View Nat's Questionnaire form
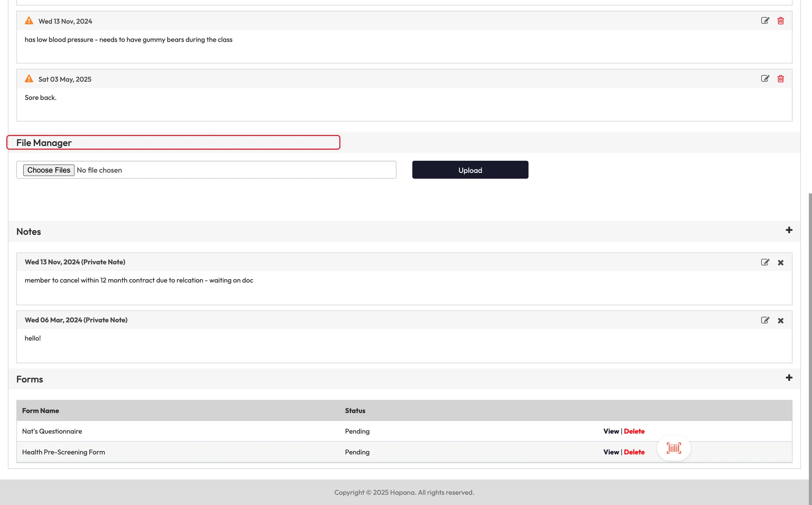Screen dimensions: 812x505 [x=611, y=431]
